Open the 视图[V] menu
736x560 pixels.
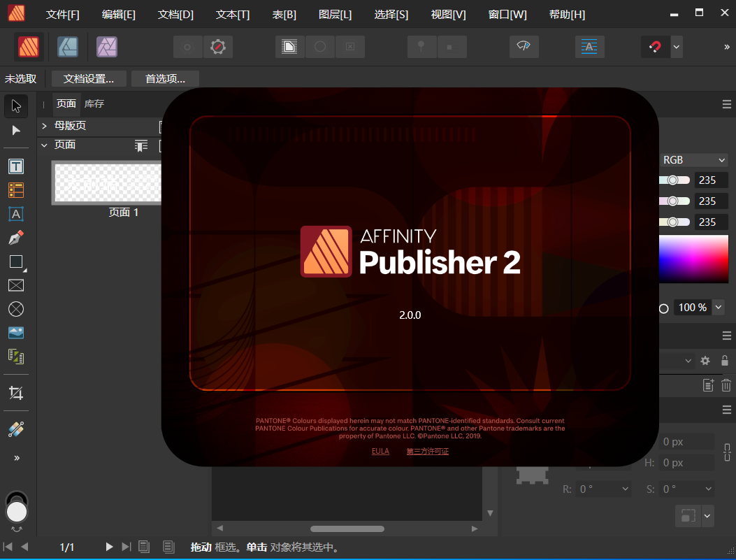pos(448,15)
